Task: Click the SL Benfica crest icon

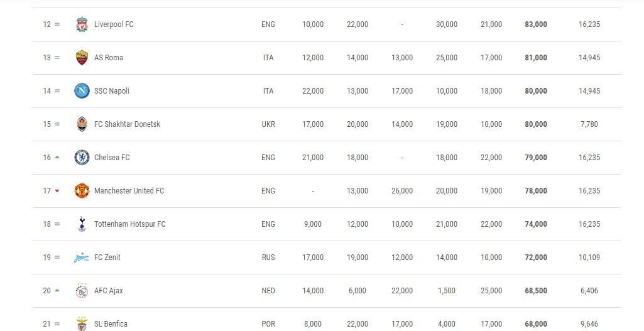Action: [x=82, y=323]
